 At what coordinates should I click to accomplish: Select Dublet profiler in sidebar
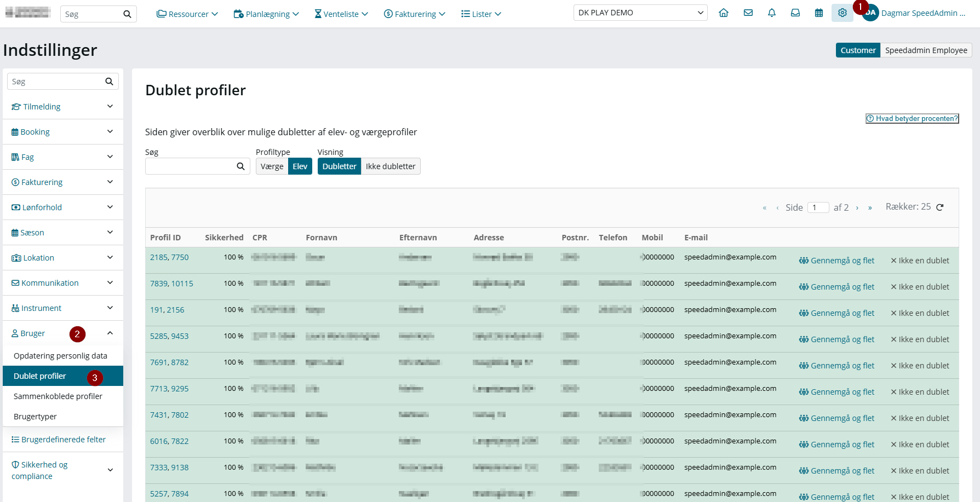[63, 376]
